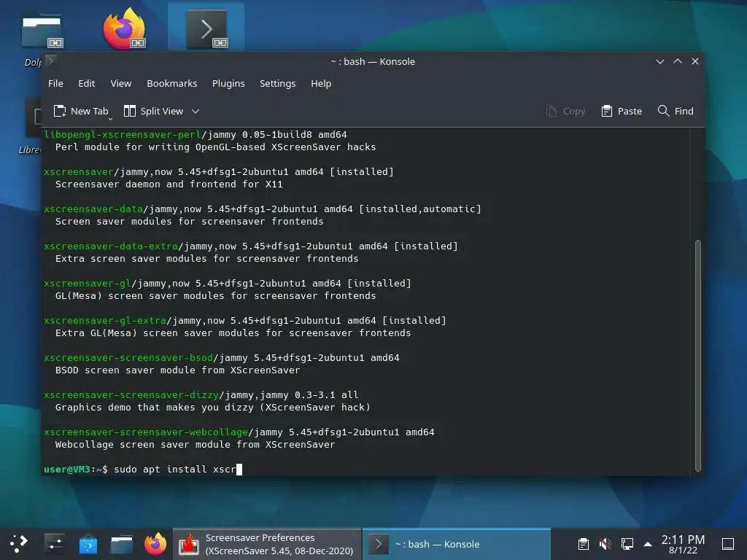Viewport: 747px width, 560px height.
Task: Open the File menu
Action: pos(55,83)
